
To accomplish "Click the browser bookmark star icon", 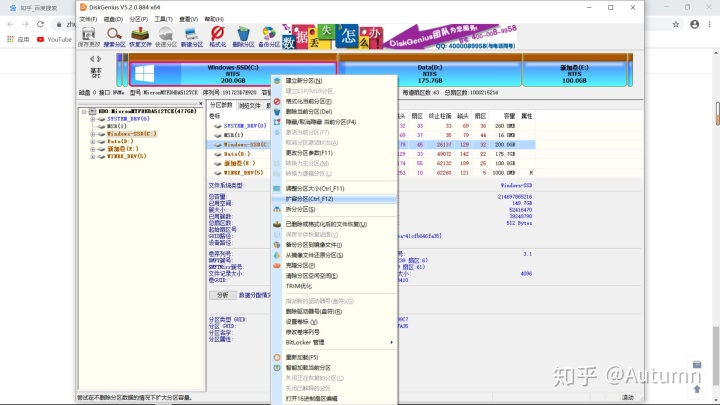I will 675,24.
